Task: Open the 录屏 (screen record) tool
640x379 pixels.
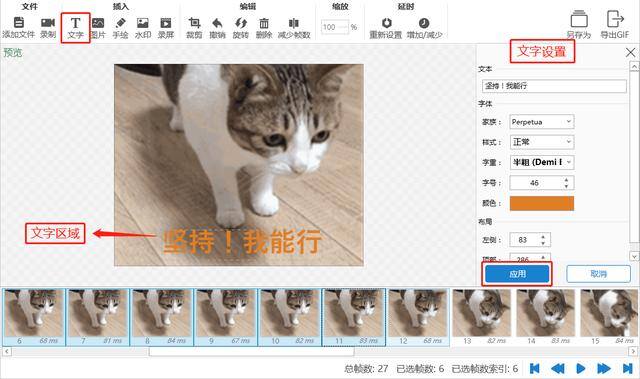Action: (166, 23)
